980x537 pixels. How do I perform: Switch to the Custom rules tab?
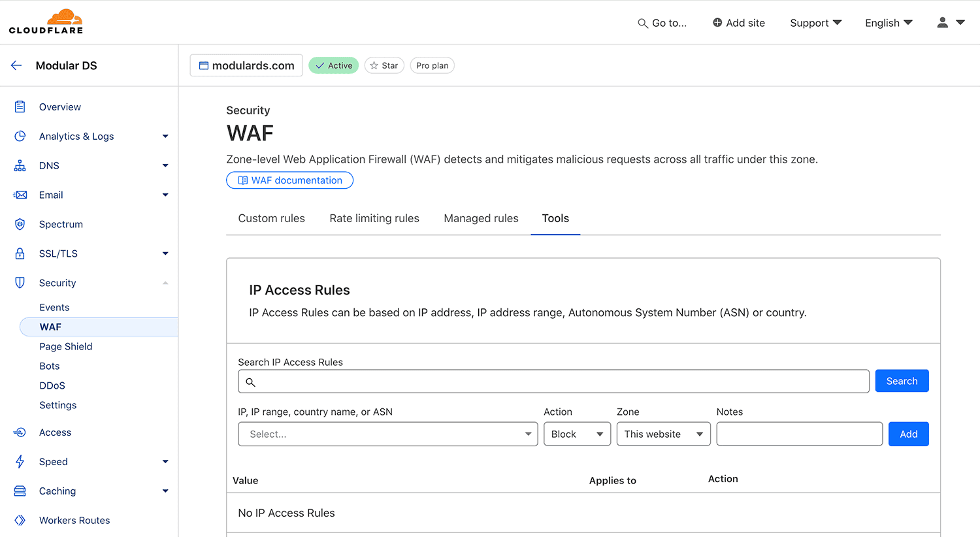[272, 218]
